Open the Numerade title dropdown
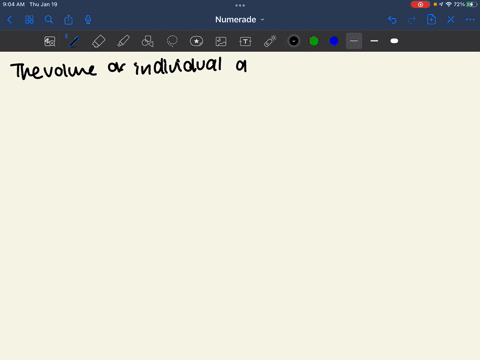Screen dimensions: 480x360 coord(240,20)
